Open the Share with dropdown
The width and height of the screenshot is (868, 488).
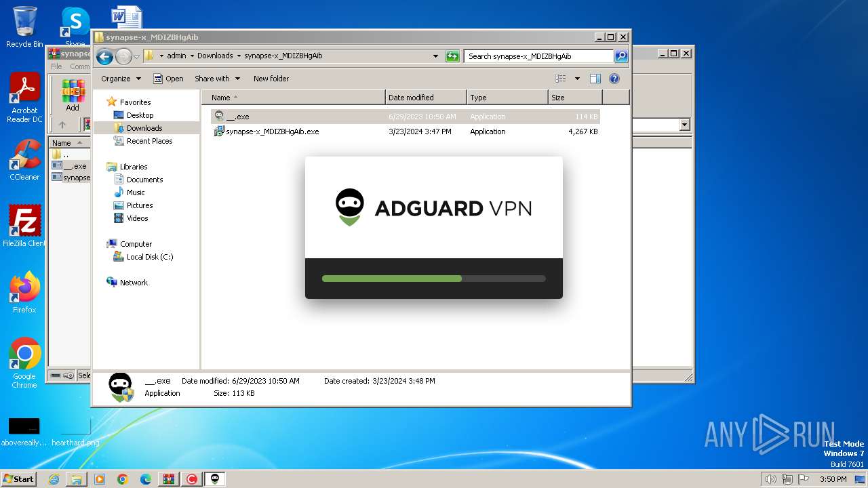click(217, 79)
